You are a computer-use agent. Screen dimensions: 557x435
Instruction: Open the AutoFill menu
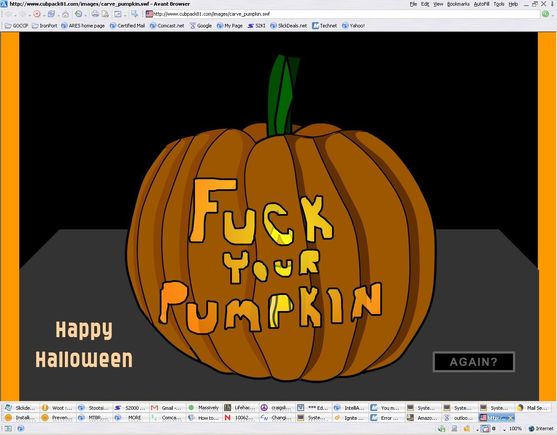pyautogui.click(x=481, y=4)
